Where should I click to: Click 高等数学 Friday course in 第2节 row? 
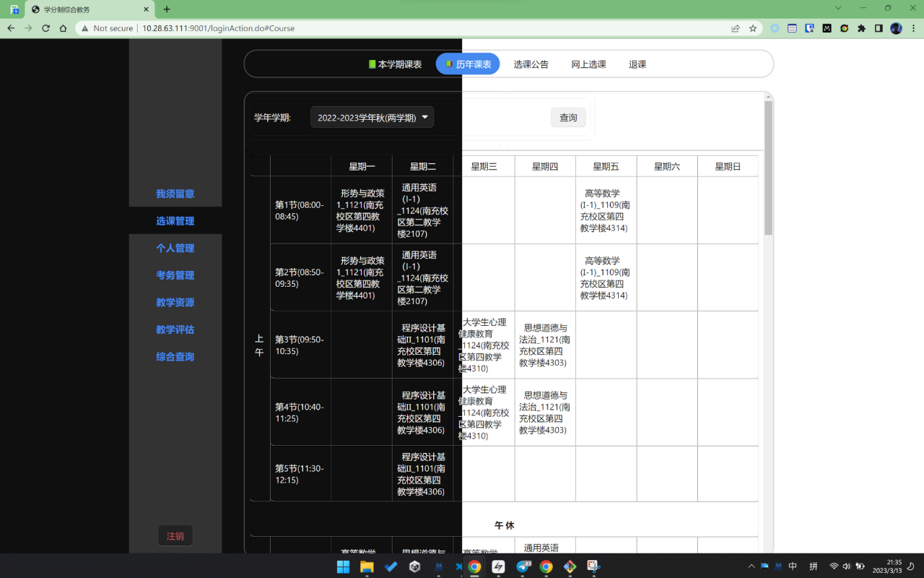click(606, 277)
